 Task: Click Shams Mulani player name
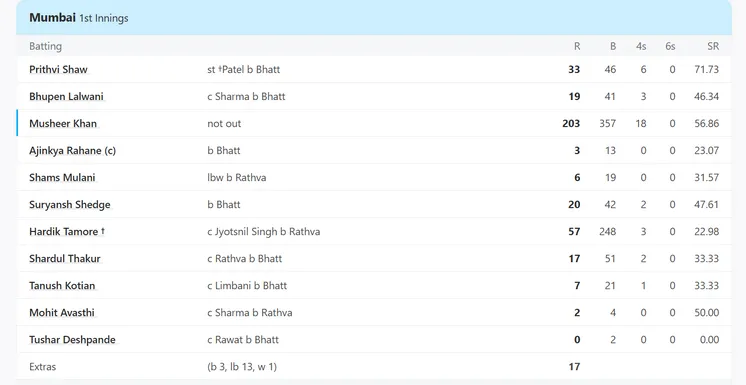point(62,178)
